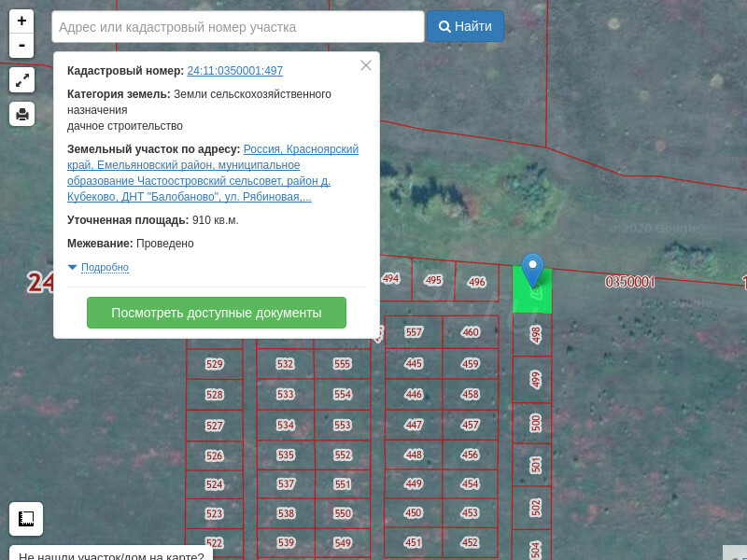Zoom in on the map

(x=21, y=21)
